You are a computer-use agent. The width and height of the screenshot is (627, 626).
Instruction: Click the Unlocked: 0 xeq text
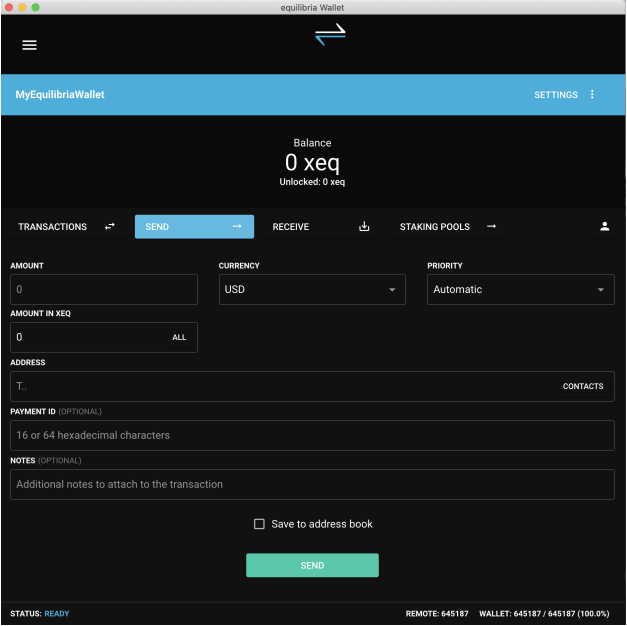click(312, 182)
